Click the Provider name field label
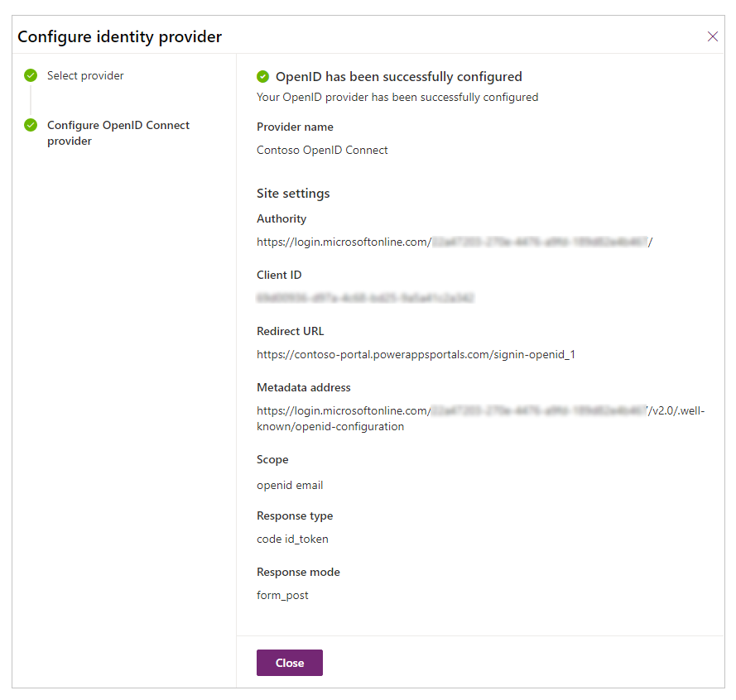The image size is (736, 700). 295,127
